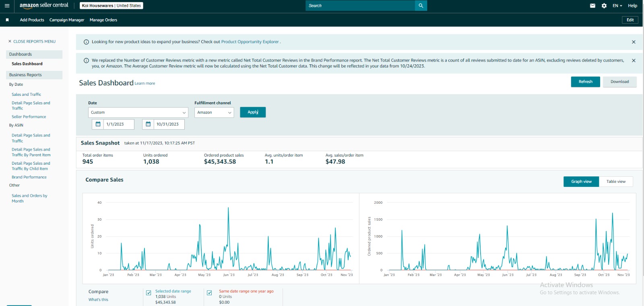Screen dimensions: 644x306
Task: Click info icon on product ideas banner
Action: tap(86, 42)
